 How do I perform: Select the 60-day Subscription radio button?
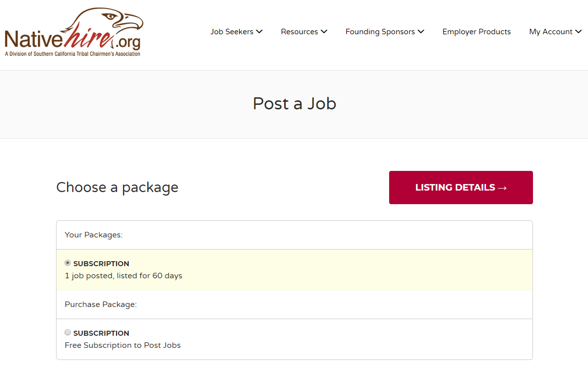(68, 263)
